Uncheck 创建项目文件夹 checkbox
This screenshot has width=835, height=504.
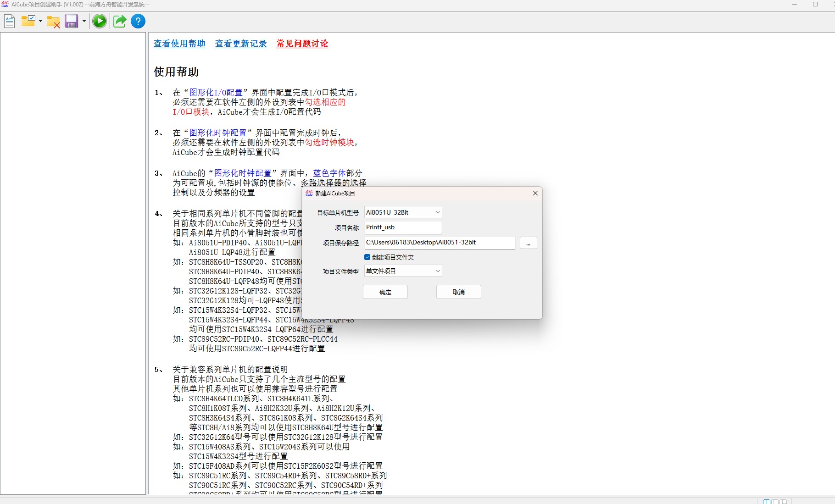[x=367, y=257]
